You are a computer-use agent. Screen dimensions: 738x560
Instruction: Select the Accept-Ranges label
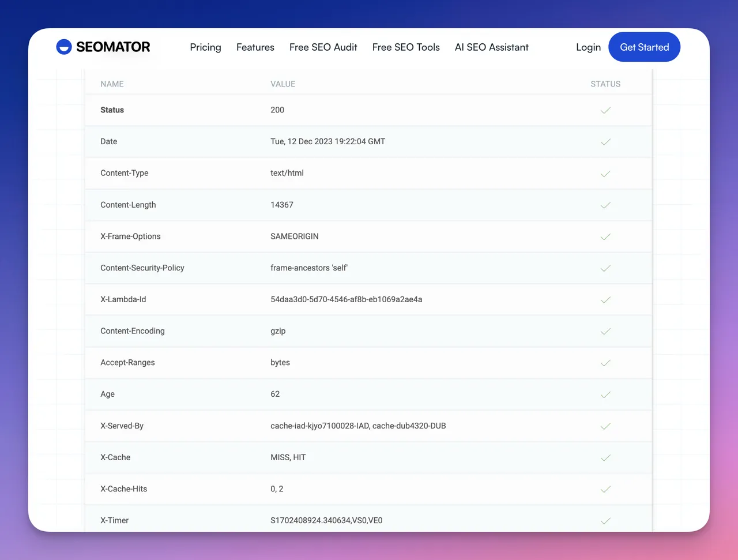(x=127, y=363)
